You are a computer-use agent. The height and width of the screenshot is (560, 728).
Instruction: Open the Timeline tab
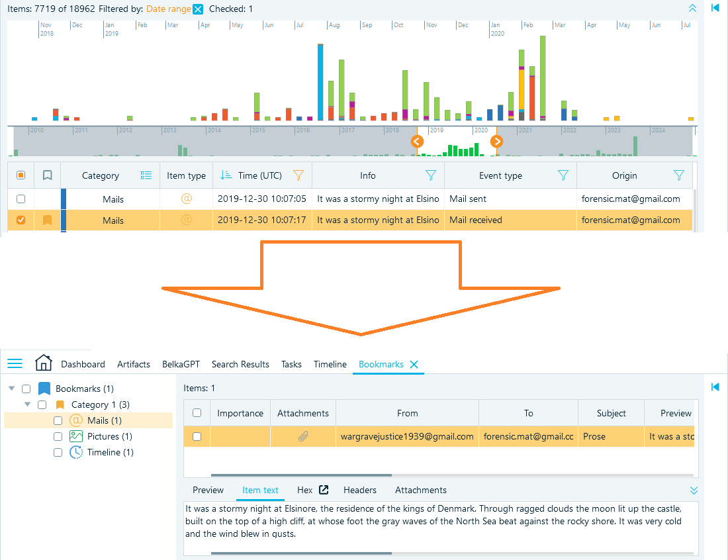(x=330, y=365)
